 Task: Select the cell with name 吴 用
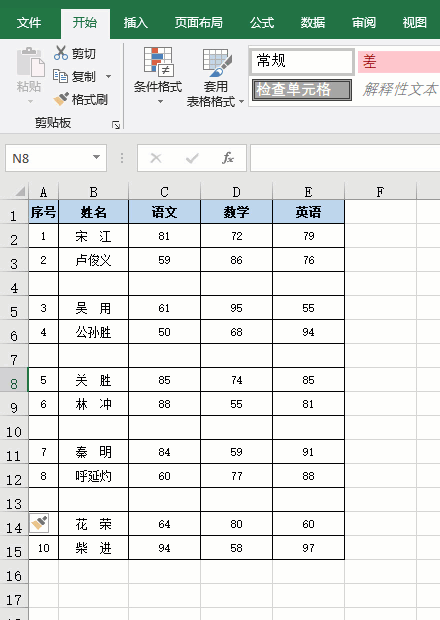pos(94,308)
